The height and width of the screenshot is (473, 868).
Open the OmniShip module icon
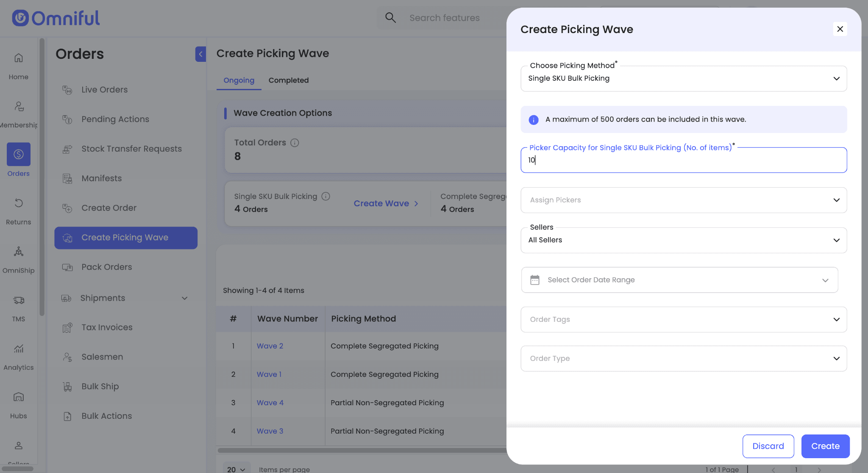[18, 252]
